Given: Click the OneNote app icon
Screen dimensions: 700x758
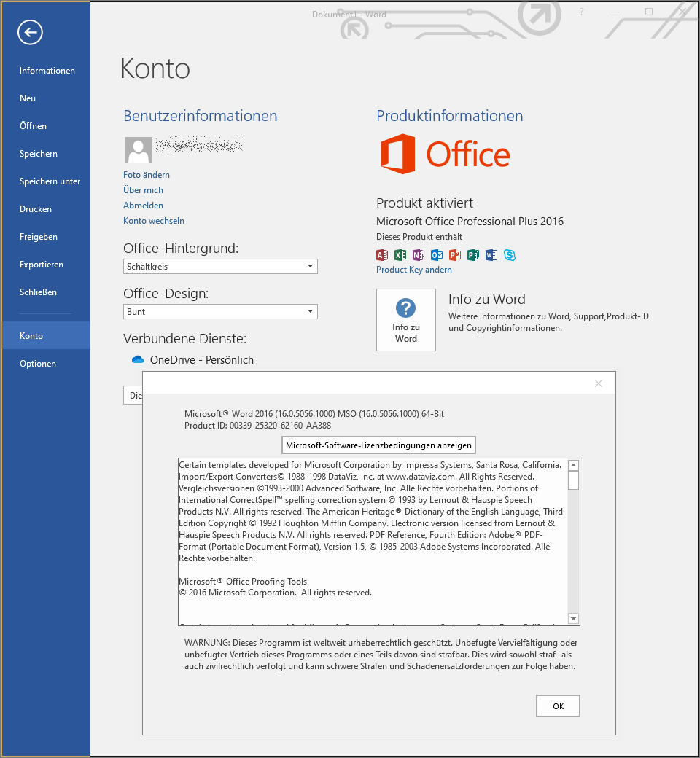Looking at the screenshot, I should pyautogui.click(x=418, y=255).
